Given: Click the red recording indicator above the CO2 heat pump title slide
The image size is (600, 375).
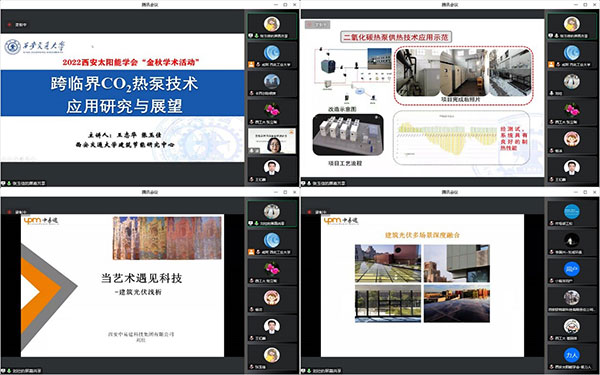Looking at the screenshot, I should point(9,25).
